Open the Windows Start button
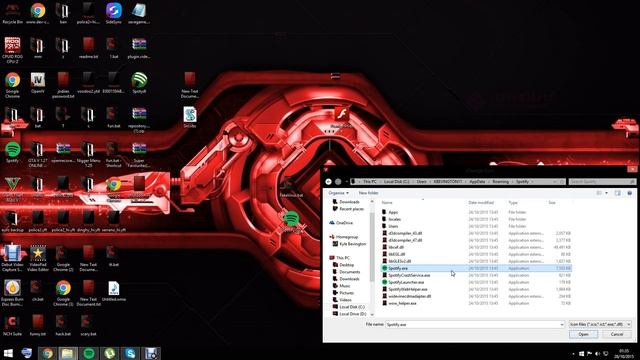Viewport: 640px width, 360px height. coord(8,353)
